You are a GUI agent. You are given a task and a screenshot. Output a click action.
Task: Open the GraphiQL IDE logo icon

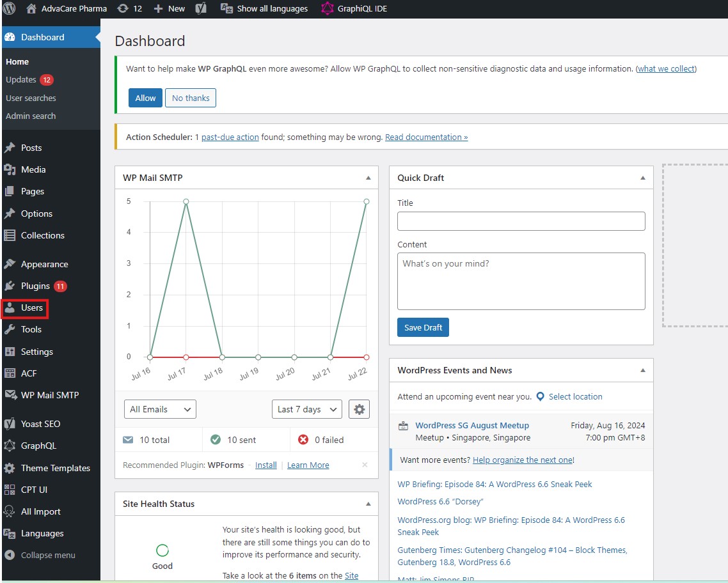[328, 8]
